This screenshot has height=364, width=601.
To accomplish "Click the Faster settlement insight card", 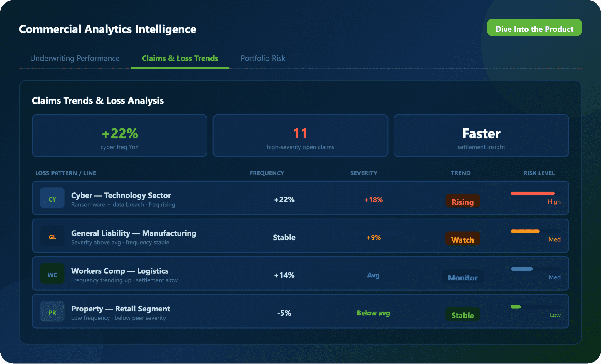I will (x=481, y=136).
